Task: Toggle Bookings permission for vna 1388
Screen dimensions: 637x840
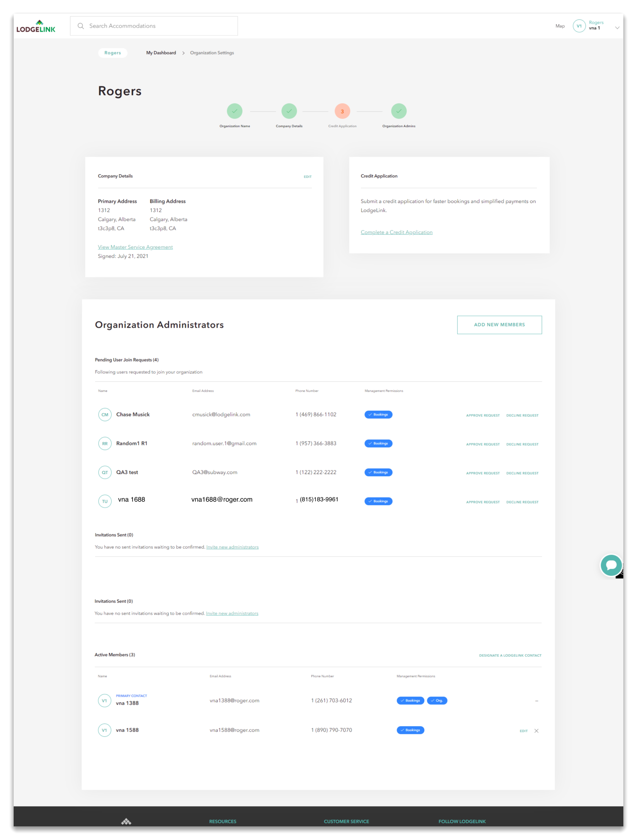Action: (x=410, y=701)
